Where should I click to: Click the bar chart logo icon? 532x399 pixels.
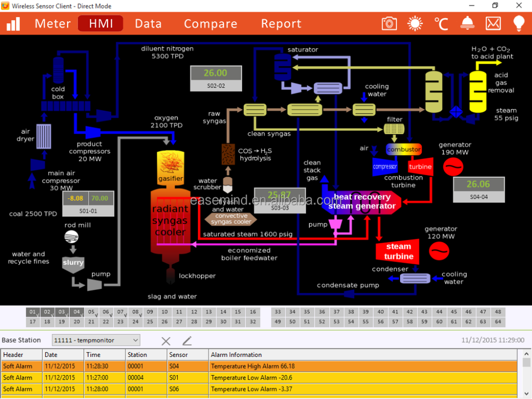[x=13, y=23]
